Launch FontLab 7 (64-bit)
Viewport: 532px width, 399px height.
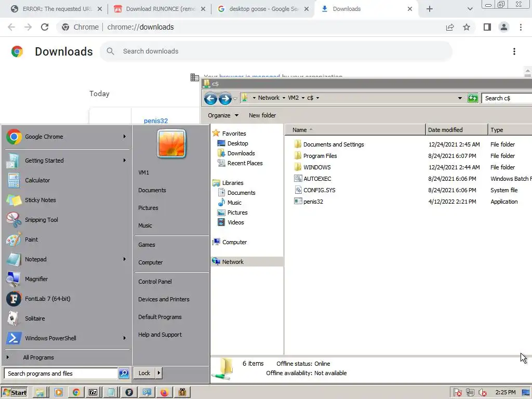(66, 299)
